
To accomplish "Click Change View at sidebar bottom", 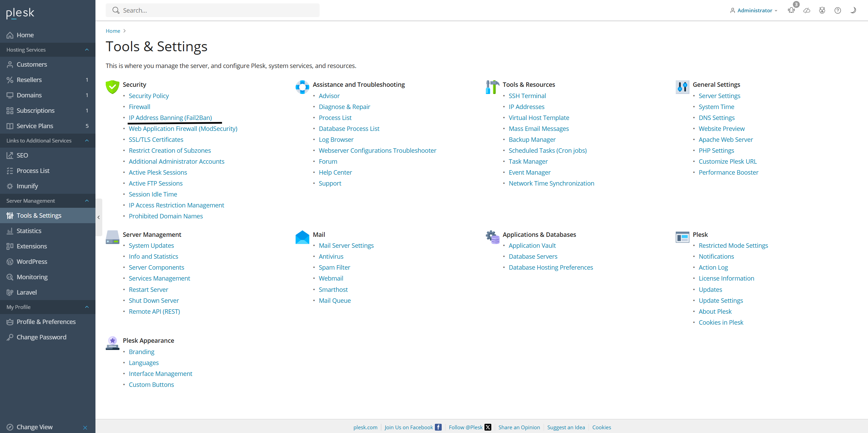I will (35, 427).
